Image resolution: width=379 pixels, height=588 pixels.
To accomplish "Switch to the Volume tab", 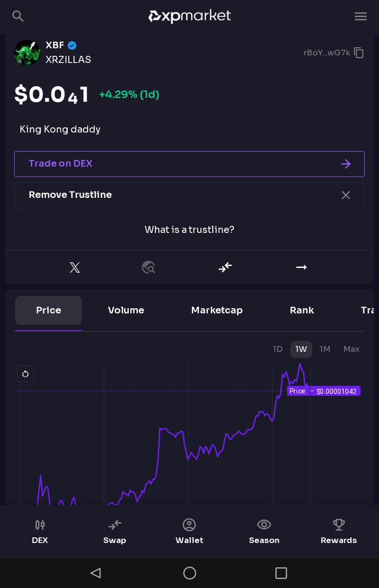I will click(126, 310).
